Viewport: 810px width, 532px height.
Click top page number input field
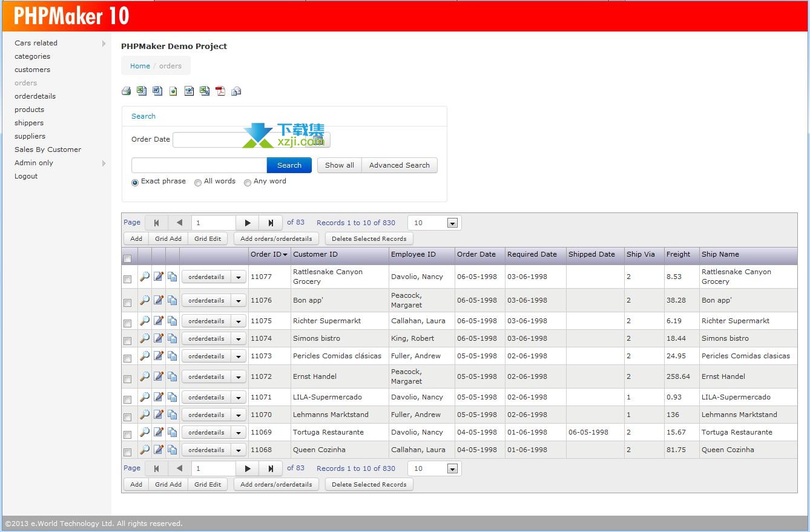(214, 223)
